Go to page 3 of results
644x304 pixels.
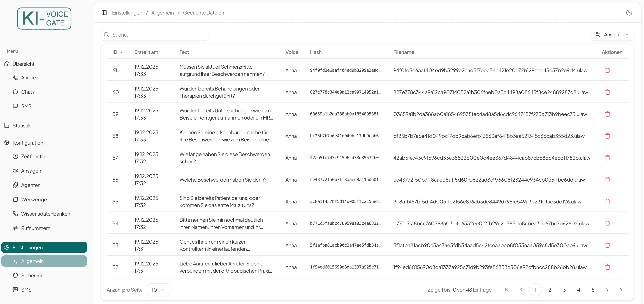564,289
